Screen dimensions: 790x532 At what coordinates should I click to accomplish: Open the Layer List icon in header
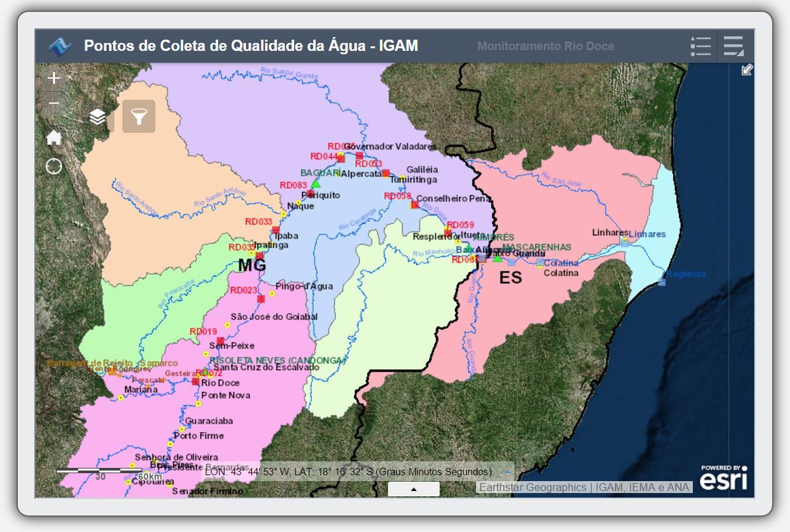[x=733, y=46]
